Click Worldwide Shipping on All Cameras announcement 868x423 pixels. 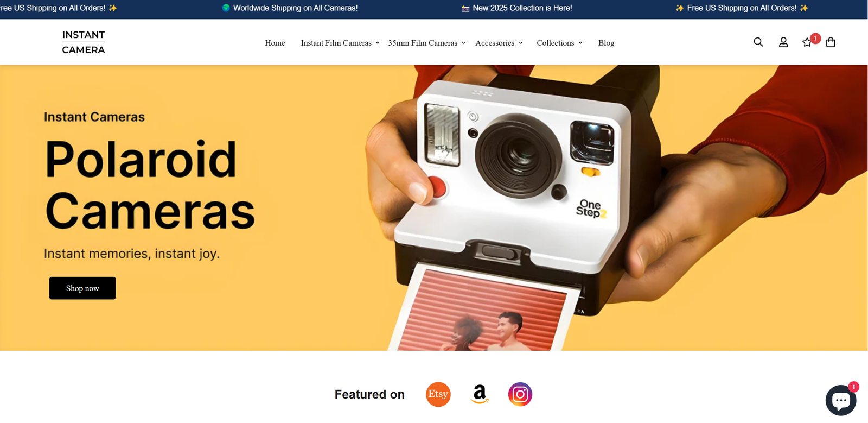(290, 8)
